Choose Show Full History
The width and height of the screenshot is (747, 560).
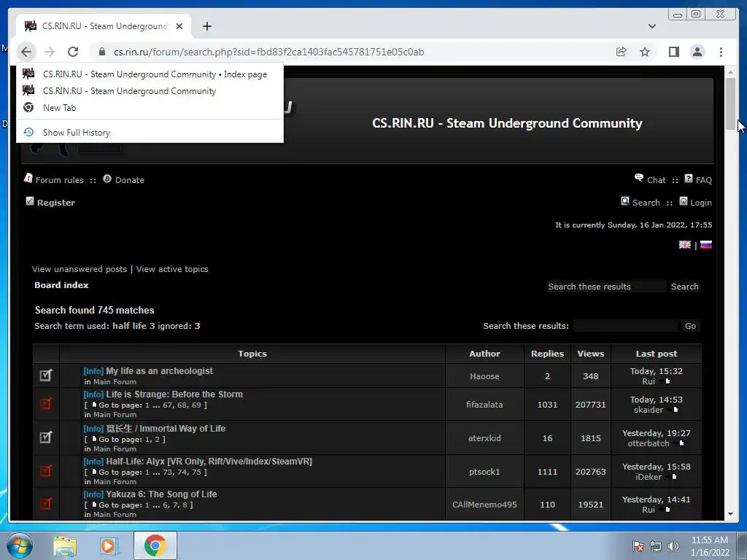click(x=150, y=133)
